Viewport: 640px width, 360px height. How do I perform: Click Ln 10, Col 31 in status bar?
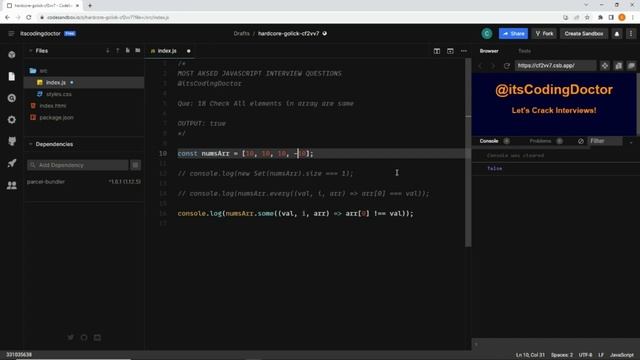pos(530,355)
